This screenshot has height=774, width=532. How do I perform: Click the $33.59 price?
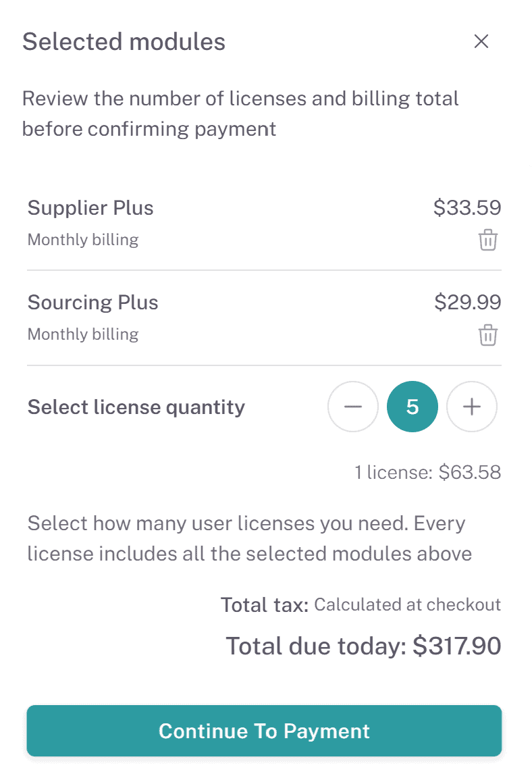(x=467, y=207)
